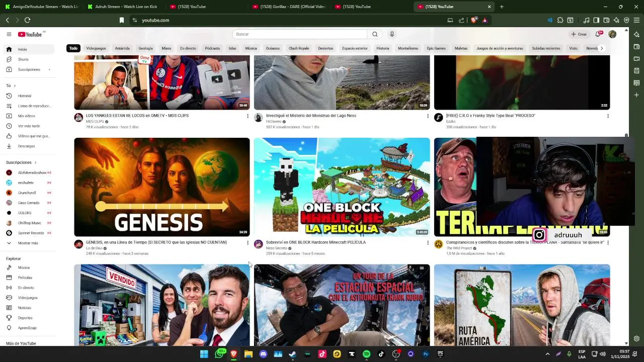Open Brave Wallet icon in toolbar
The image size is (644, 362).
click(x=606, y=20)
